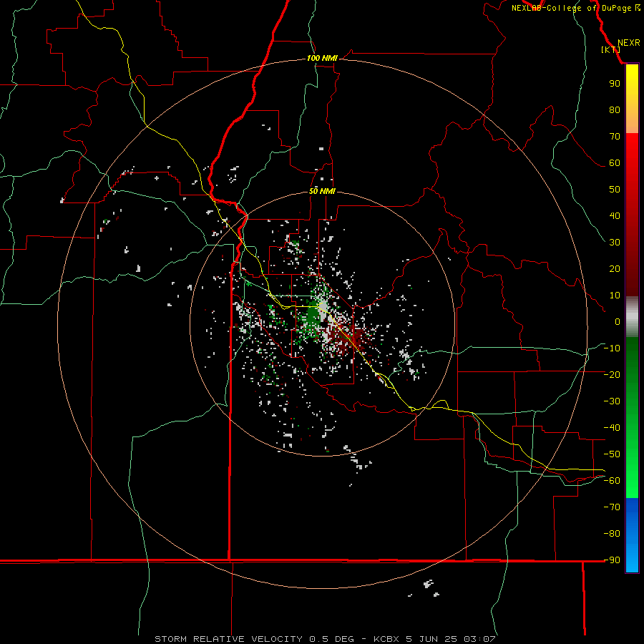Pick the blue bottom segment of velocity scale
Viewport: 644px width, 644px height.
pyautogui.click(x=632, y=535)
